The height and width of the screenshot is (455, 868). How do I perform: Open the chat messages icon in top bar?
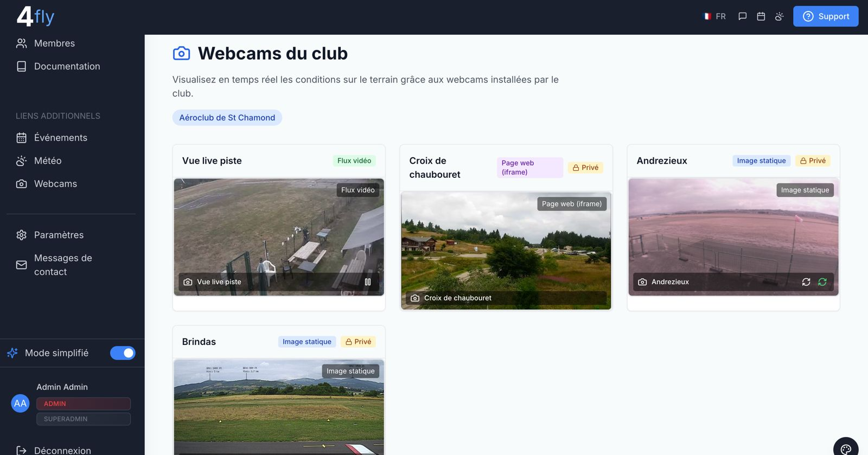tap(743, 16)
